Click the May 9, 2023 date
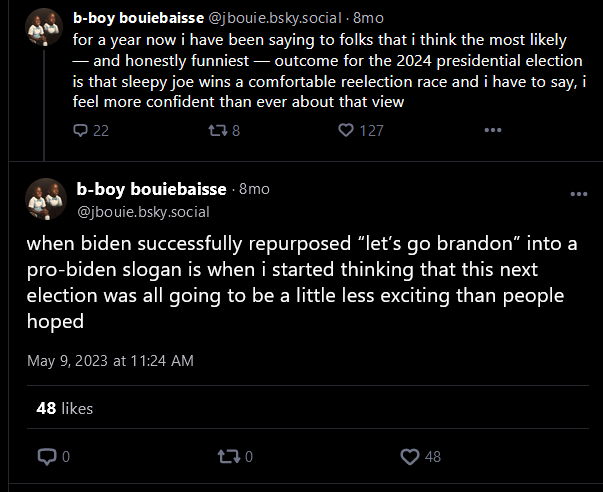Screen dimensions: 603x492 point(110,360)
